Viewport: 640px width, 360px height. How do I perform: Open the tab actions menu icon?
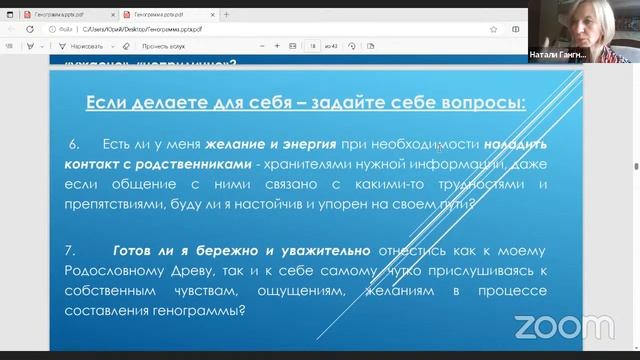[10, 15]
